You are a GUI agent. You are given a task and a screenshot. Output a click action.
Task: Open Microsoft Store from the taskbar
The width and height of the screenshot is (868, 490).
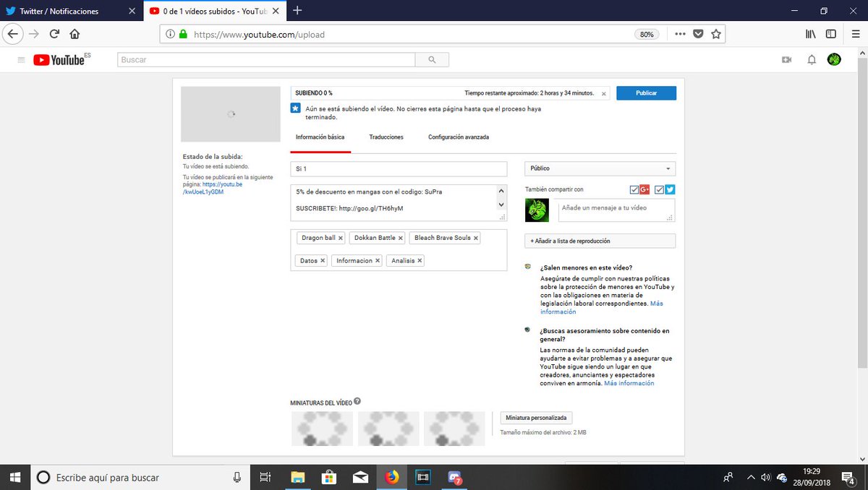[329, 477]
